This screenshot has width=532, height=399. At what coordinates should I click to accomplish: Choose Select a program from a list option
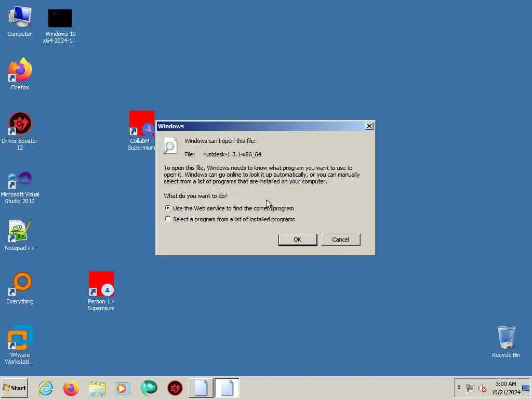[x=168, y=219]
